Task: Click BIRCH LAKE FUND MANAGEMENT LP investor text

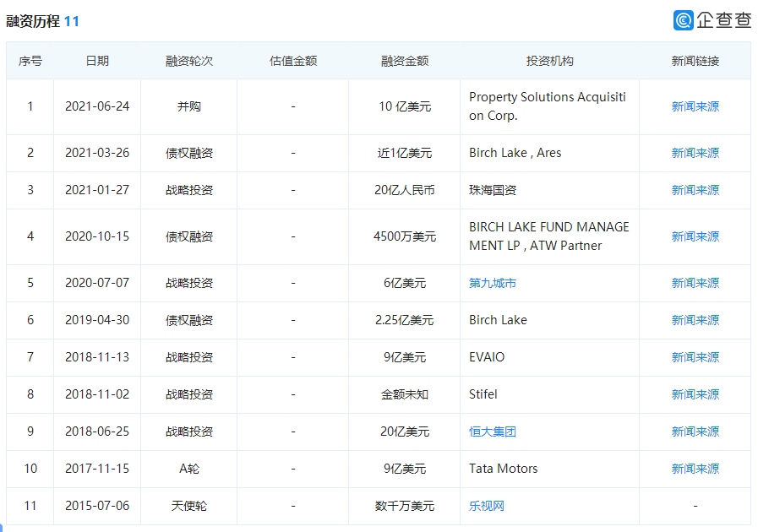Action: [x=549, y=236]
